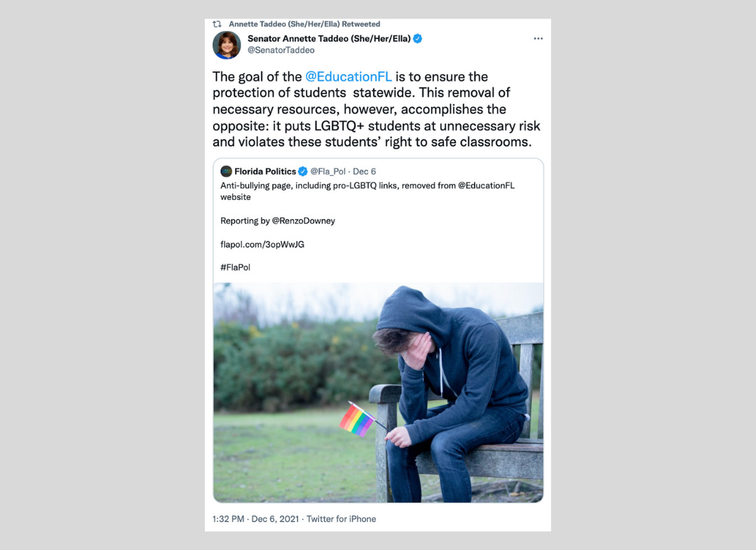Image resolution: width=756 pixels, height=550 pixels.
Task: Open the hooded person with rainbow flag photo
Action: 379,393
